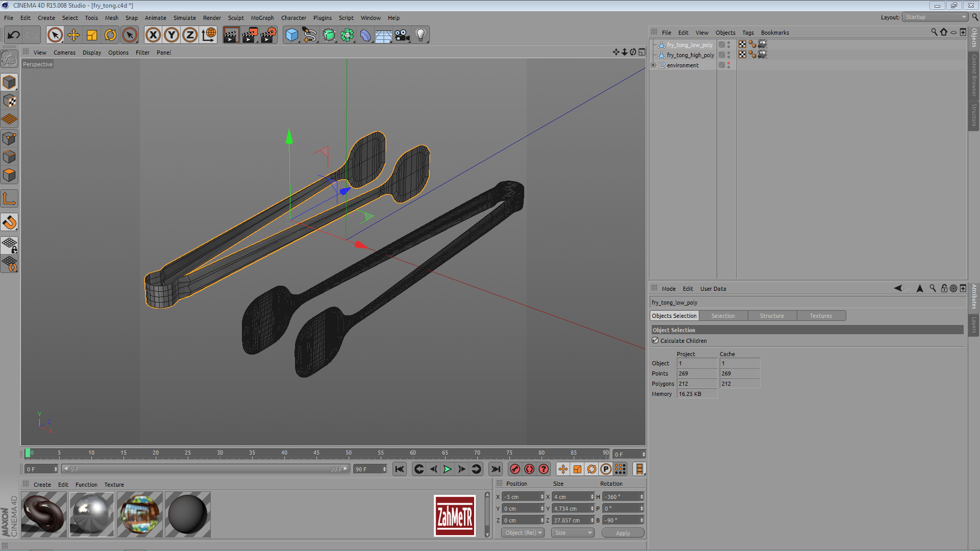Image resolution: width=980 pixels, height=551 pixels.
Task: Toggle X-axis lock button
Action: pyautogui.click(x=153, y=35)
